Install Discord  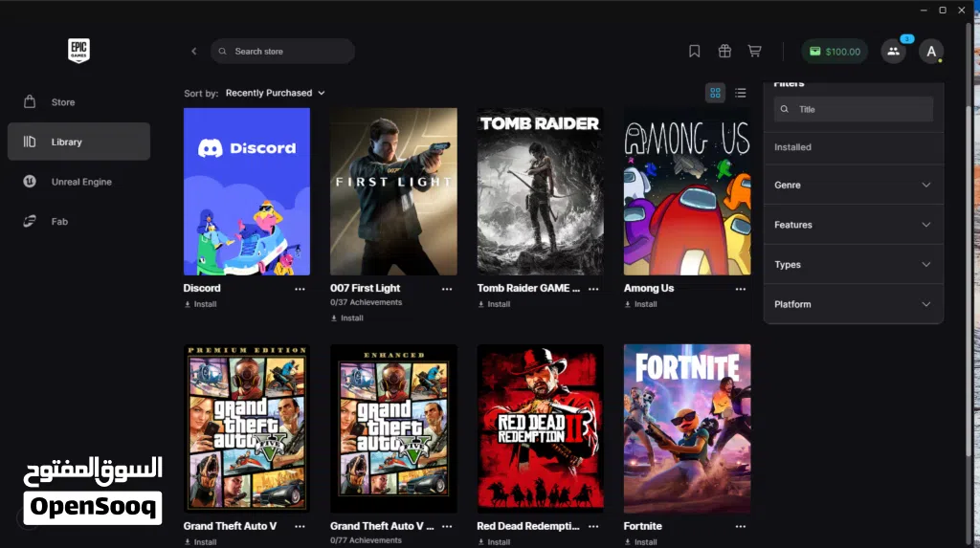(201, 304)
